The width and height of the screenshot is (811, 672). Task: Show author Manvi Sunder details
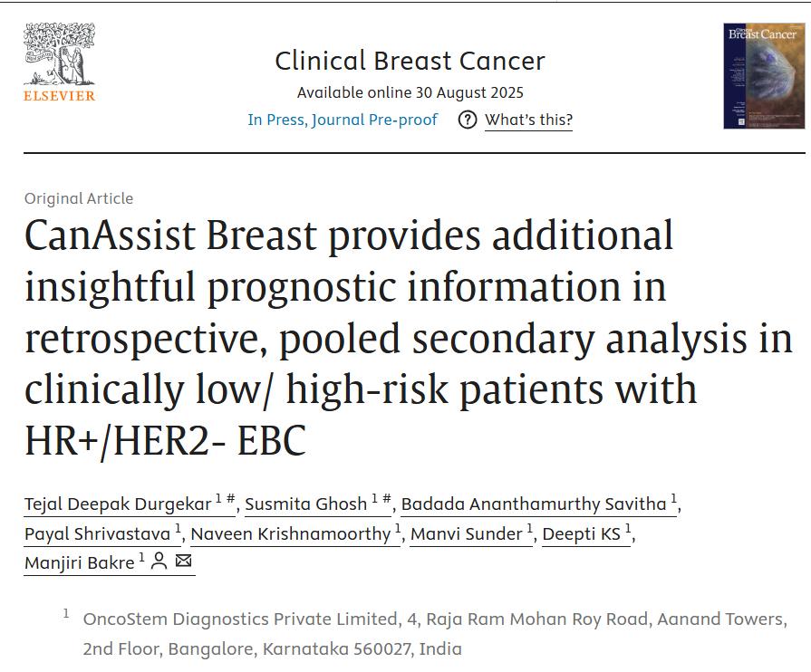point(466,534)
